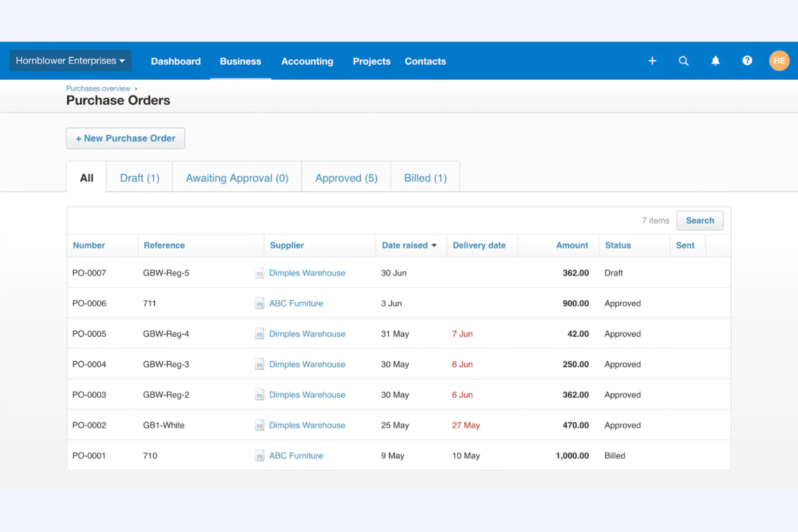This screenshot has width=798, height=532.
Task: Click the New Purchase Order button
Action: tap(125, 138)
